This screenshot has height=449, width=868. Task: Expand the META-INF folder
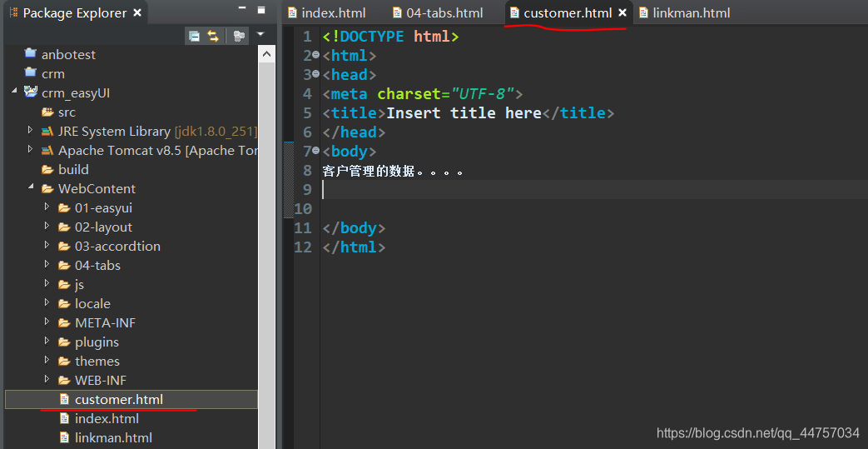[x=47, y=322]
